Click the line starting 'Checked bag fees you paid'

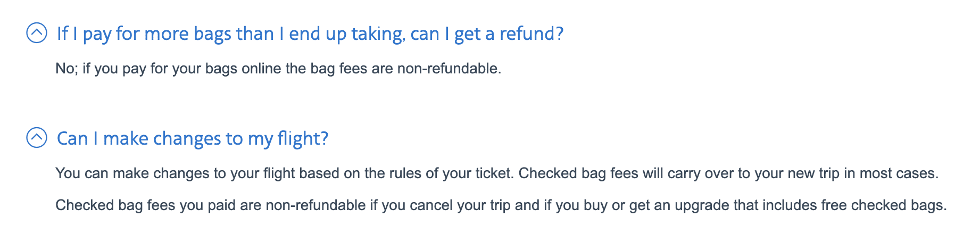501,205
